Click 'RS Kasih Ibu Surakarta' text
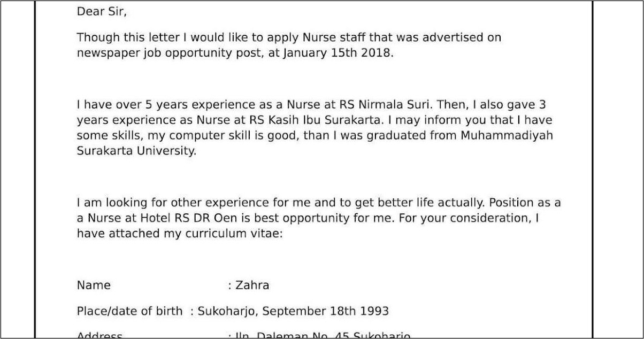 [313, 120]
